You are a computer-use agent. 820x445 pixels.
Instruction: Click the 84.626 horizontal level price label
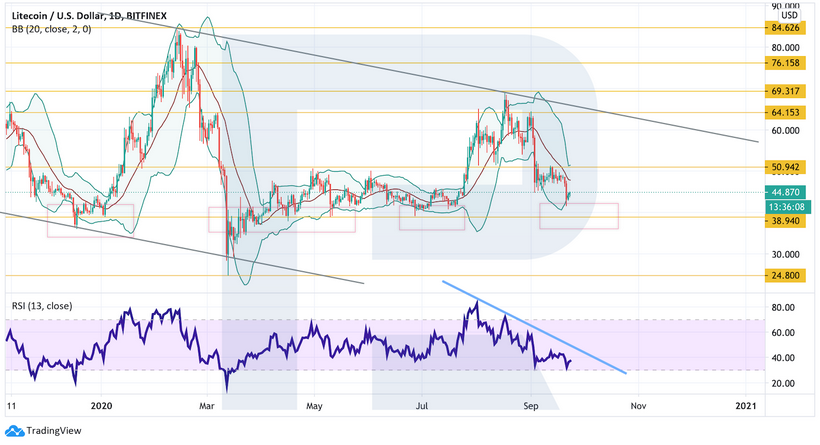point(789,29)
